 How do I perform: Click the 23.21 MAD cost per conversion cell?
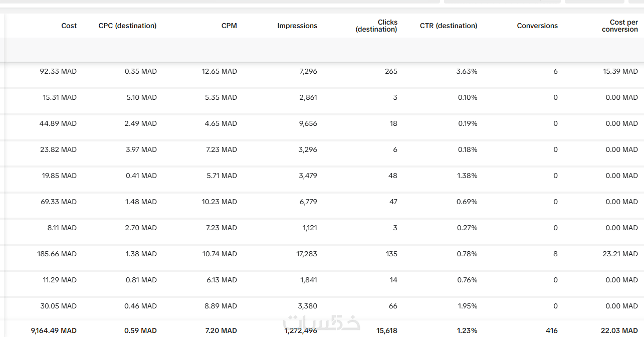(x=620, y=254)
